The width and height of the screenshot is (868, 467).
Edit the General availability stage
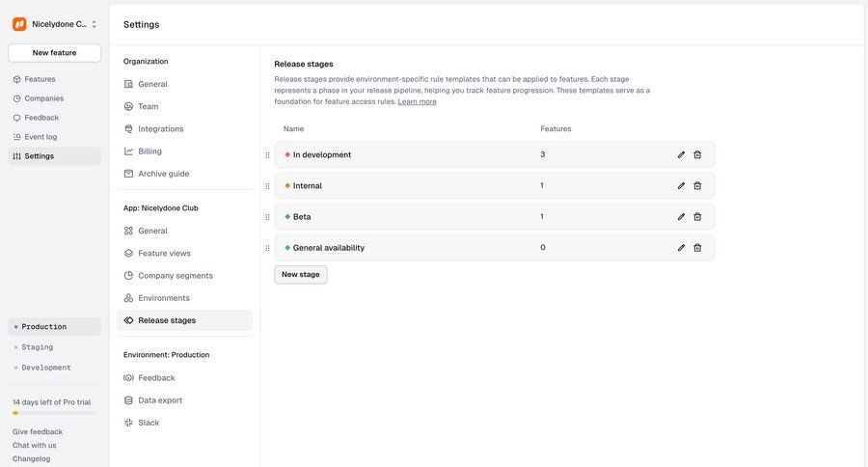point(681,248)
